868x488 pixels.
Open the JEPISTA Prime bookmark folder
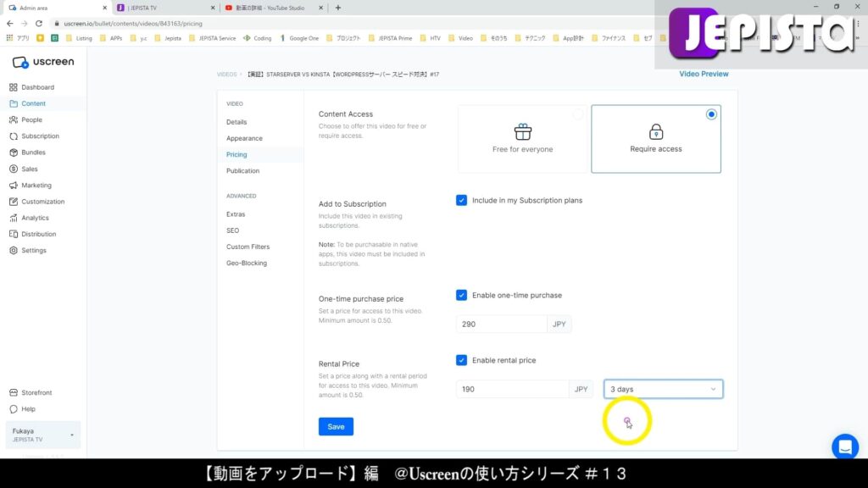[390, 38]
